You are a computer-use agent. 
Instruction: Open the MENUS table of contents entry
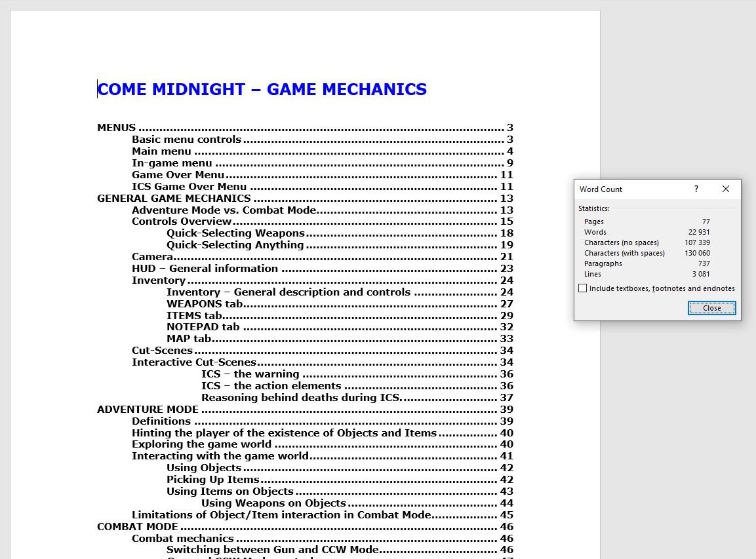coord(117,128)
